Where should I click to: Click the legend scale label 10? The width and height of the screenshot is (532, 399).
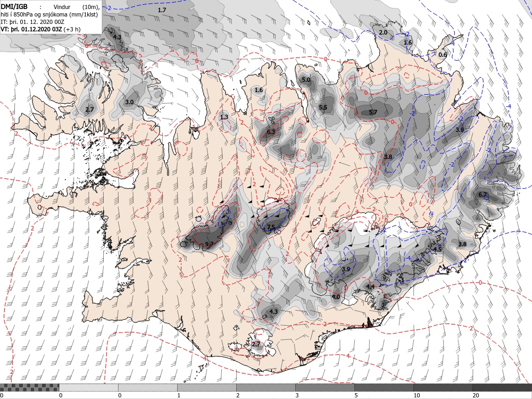pyautogui.click(x=417, y=395)
